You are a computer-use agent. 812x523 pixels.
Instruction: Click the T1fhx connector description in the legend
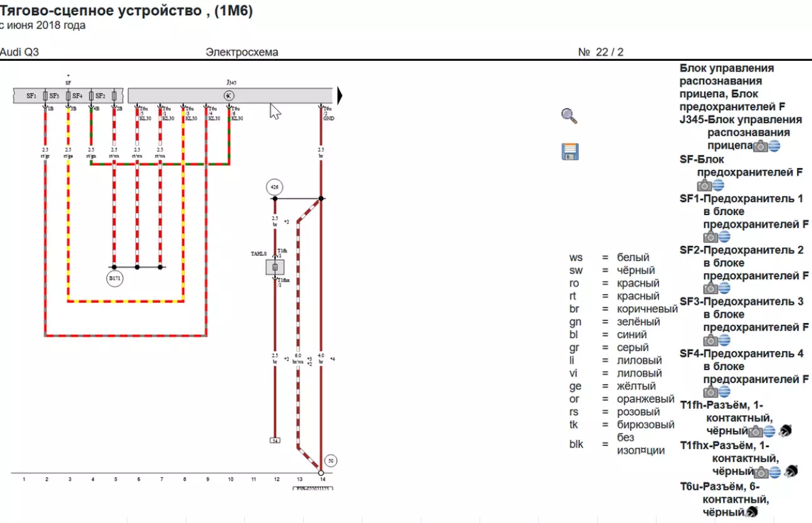(729, 458)
